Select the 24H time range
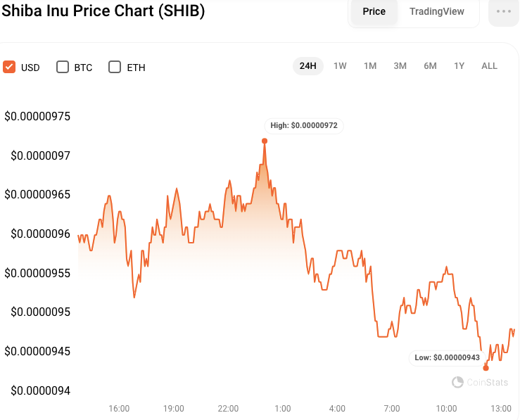The height and width of the screenshot is (420, 520). 307,66
